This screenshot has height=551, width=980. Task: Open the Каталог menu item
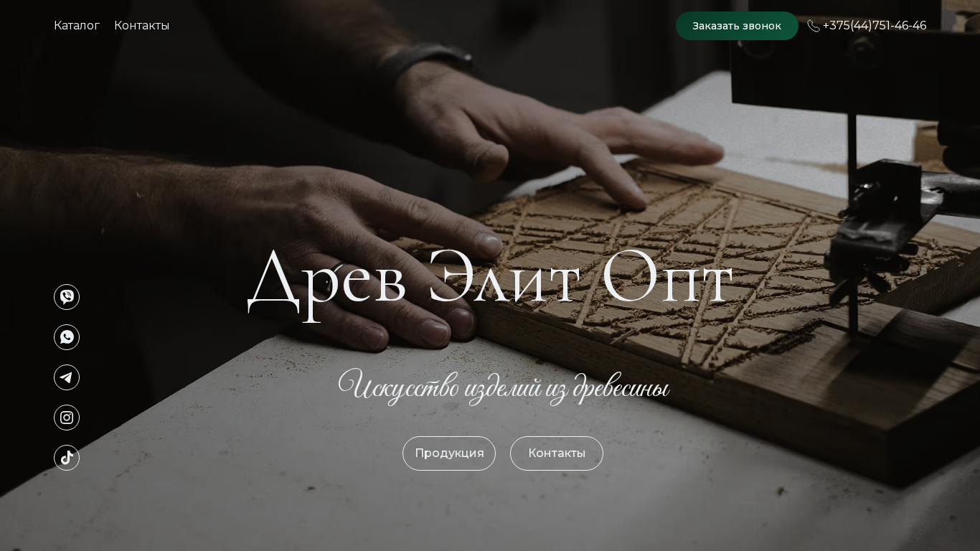[x=77, y=26]
